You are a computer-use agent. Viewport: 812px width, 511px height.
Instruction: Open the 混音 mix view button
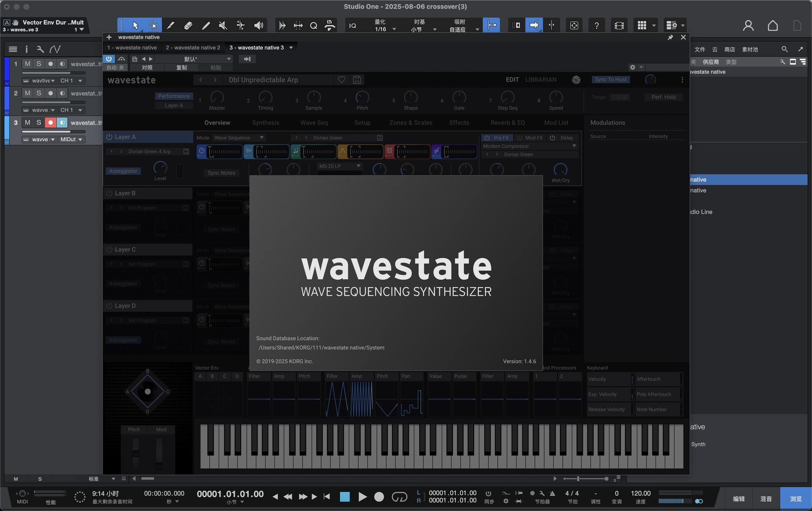[x=766, y=499]
